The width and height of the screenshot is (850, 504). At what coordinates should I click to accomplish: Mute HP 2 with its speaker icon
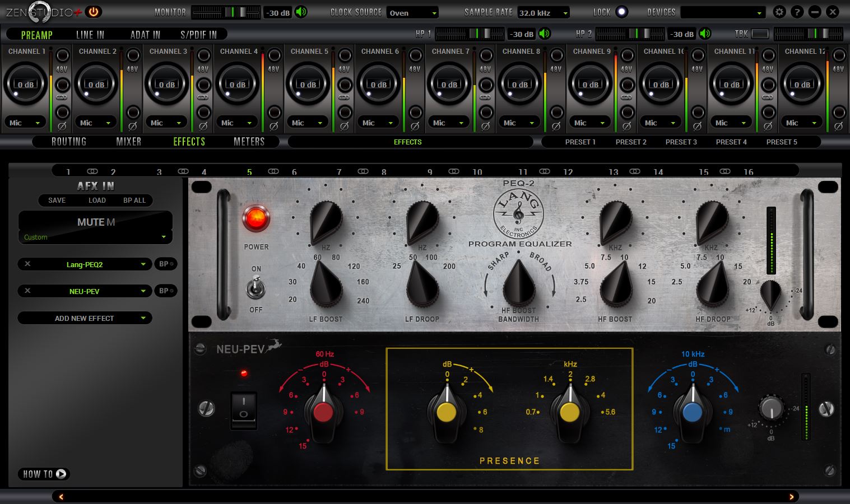click(x=705, y=34)
